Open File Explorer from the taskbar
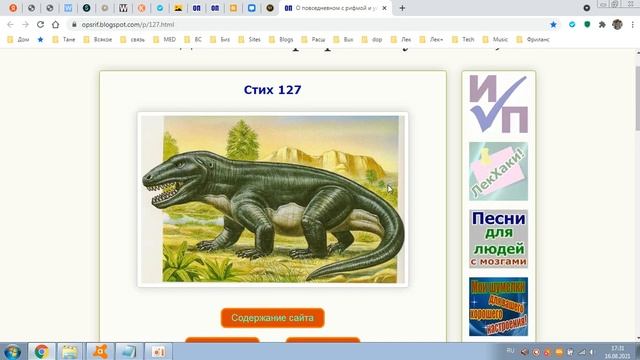The image size is (640, 360). (x=70, y=351)
